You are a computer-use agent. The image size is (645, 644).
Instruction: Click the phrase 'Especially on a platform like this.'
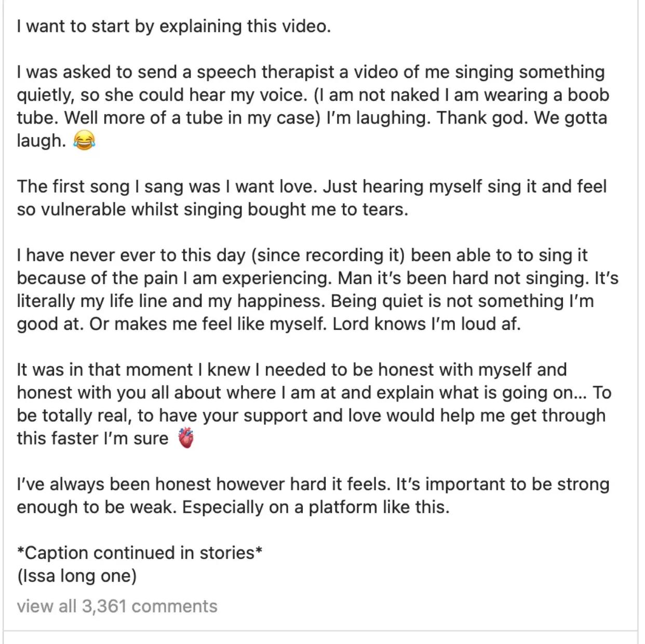316,506
